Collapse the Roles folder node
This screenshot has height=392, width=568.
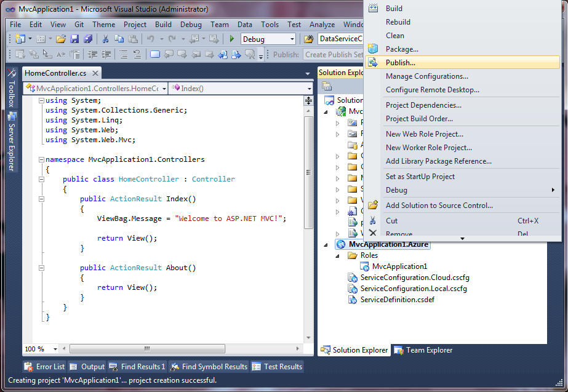(x=338, y=256)
